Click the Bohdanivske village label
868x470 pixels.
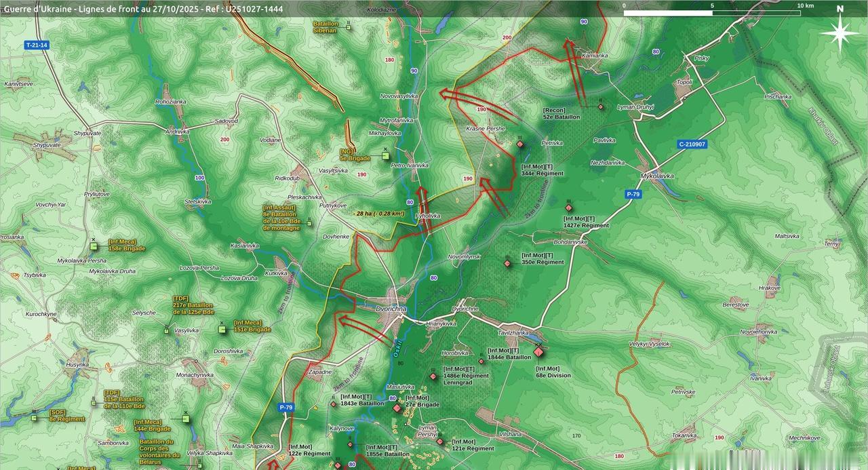pos(570,241)
